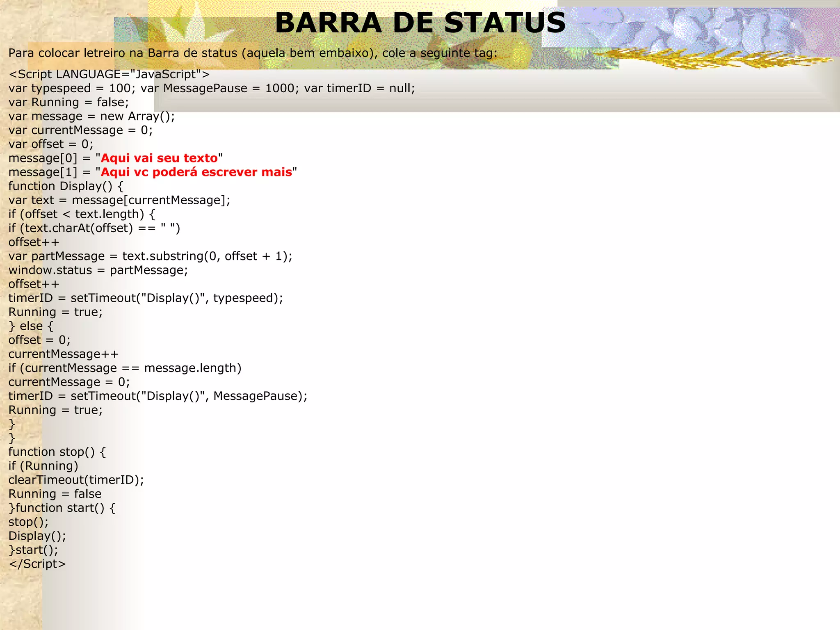Click the line 'function stop() {'
The height and width of the screenshot is (630, 840).
pos(57,452)
